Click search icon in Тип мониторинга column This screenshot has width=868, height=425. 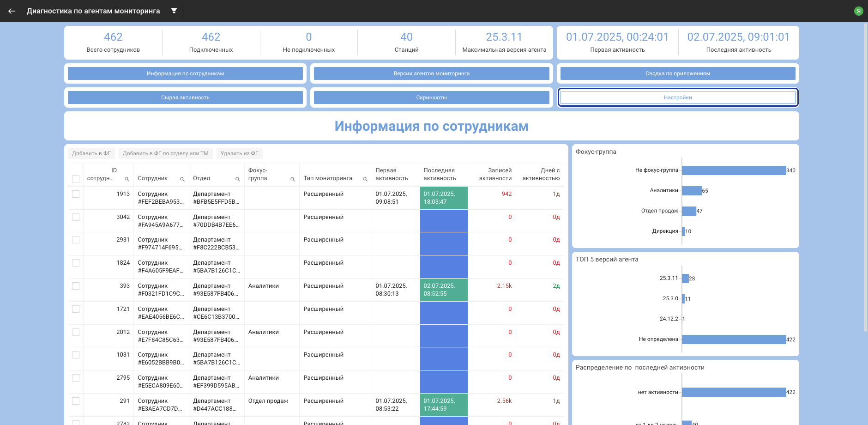(x=365, y=179)
